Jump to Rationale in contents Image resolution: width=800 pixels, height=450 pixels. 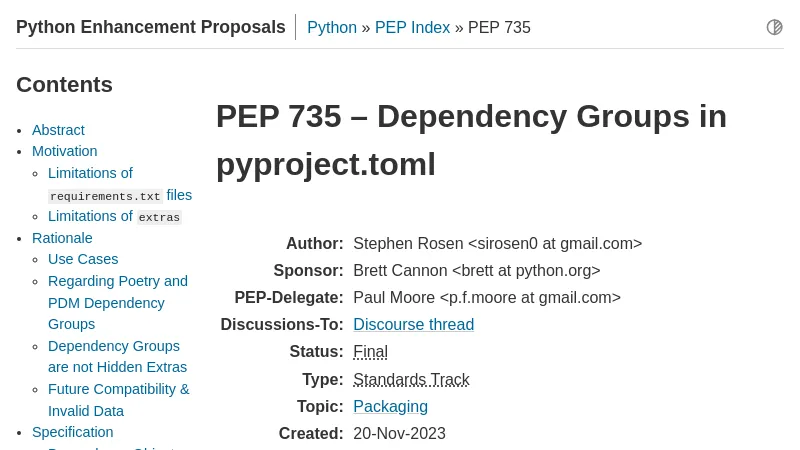click(x=62, y=238)
